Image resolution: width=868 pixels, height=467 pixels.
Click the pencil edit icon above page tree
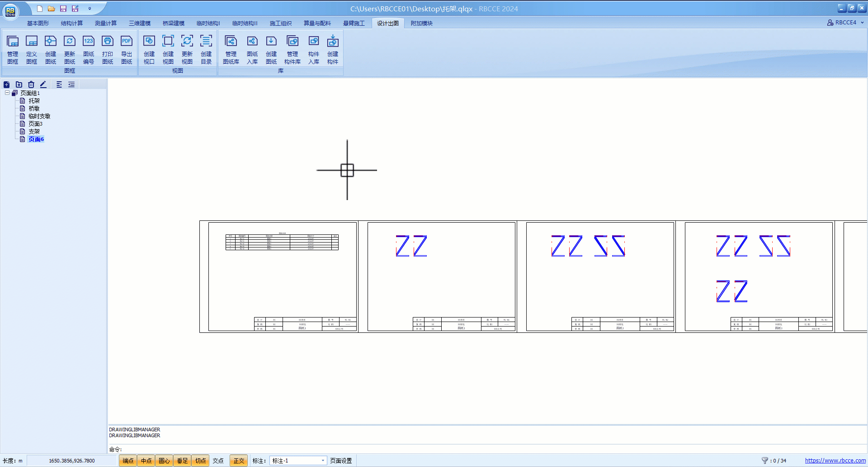(x=43, y=84)
